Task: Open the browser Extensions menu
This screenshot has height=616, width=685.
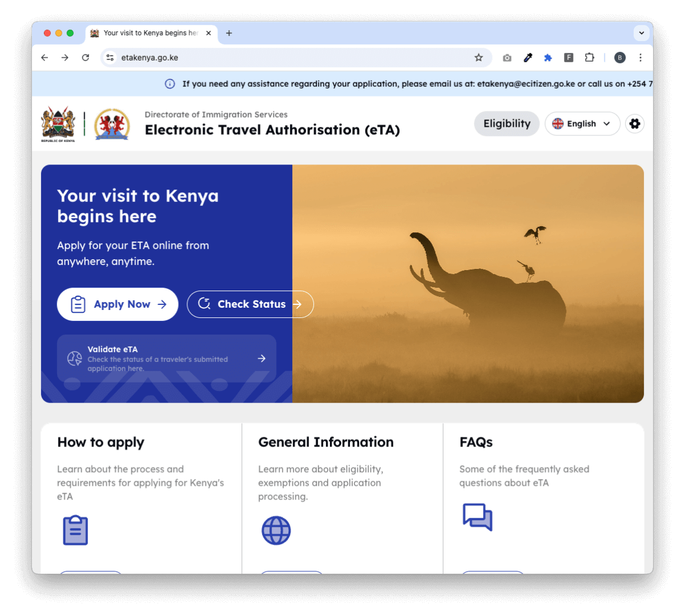Action: pos(590,58)
